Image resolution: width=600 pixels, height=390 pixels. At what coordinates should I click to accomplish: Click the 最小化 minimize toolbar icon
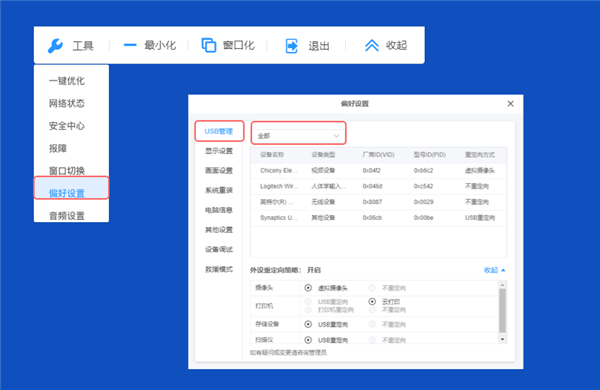[x=130, y=45]
